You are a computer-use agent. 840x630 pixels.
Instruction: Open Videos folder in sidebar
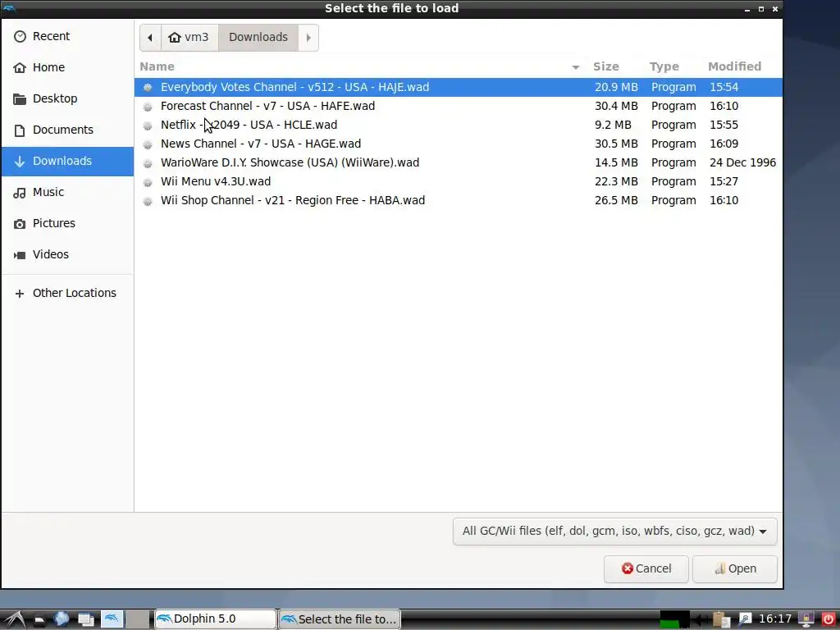pyautogui.click(x=67, y=254)
